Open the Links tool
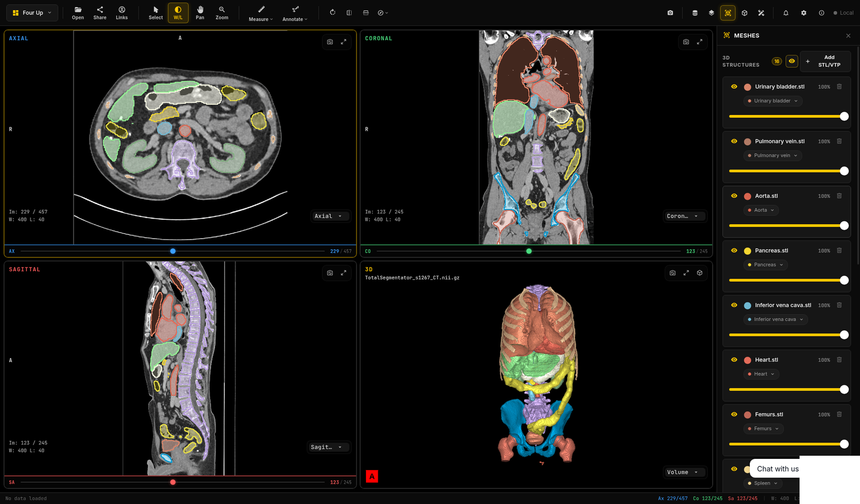 [122, 13]
